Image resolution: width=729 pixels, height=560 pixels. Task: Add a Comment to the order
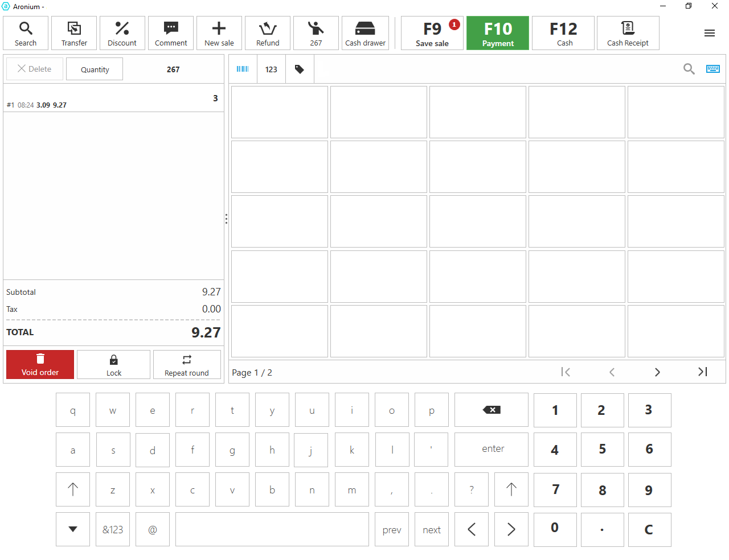coord(171,33)
